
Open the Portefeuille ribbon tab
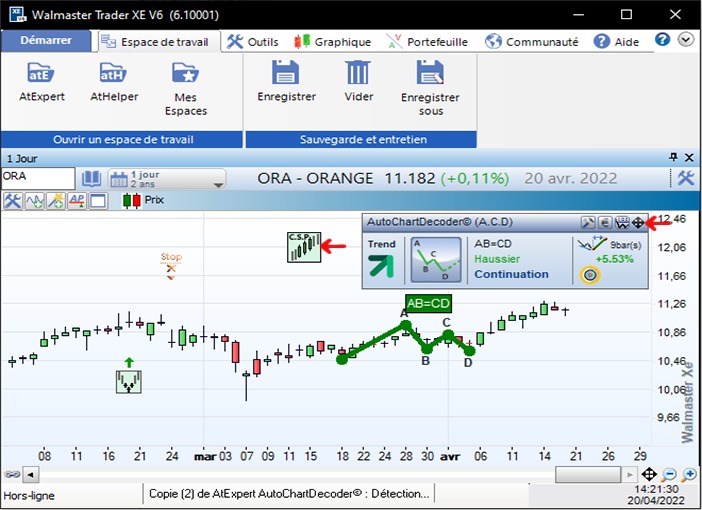tap(427, 42)
